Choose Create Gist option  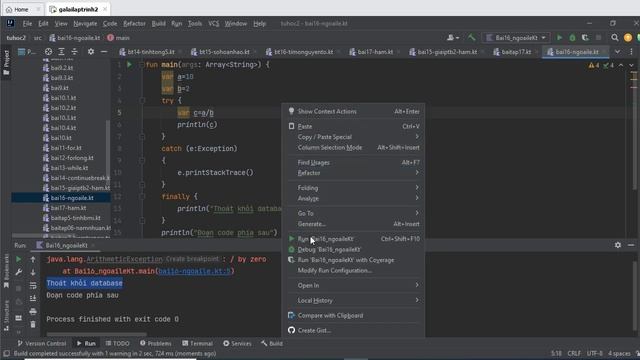[x=354, y=331]
